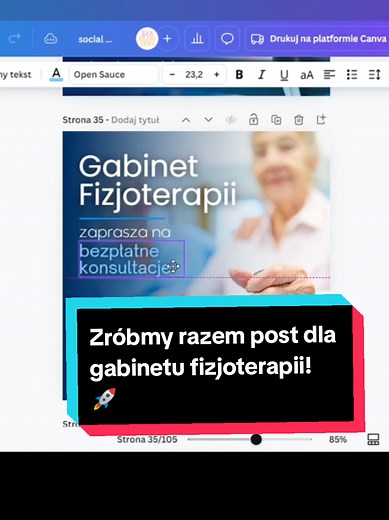Duplicate page 35
This screenshot has width=389, height=520.
tap(276, 119)
